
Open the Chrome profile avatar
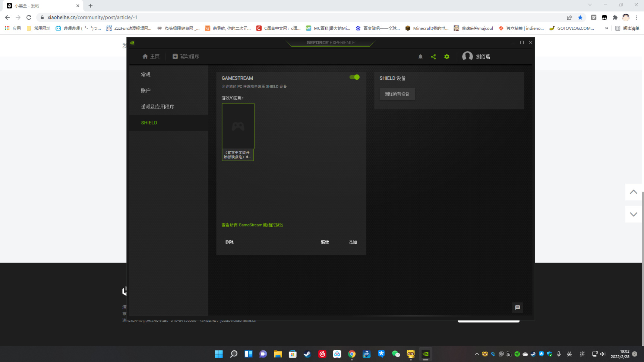[626, 18]
